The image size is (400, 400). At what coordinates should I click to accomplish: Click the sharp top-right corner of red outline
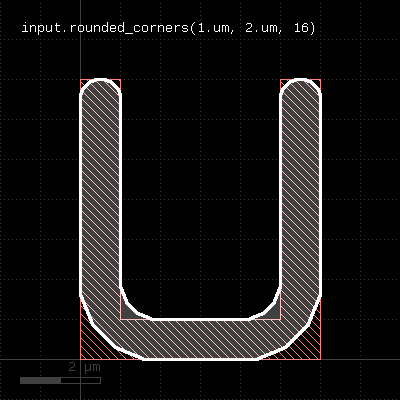click(321, 79)
